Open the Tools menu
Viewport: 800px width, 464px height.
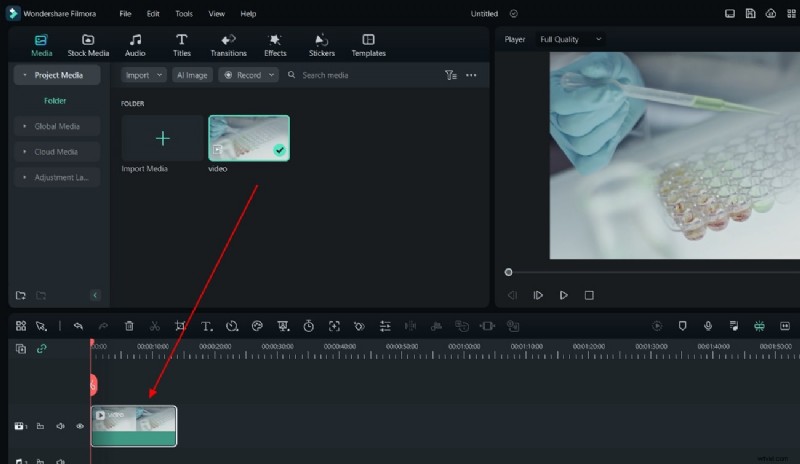(184, 14)
